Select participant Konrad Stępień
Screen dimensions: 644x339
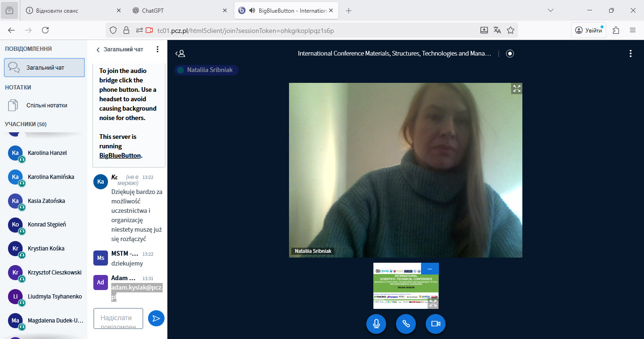click(x=47, y=225)
